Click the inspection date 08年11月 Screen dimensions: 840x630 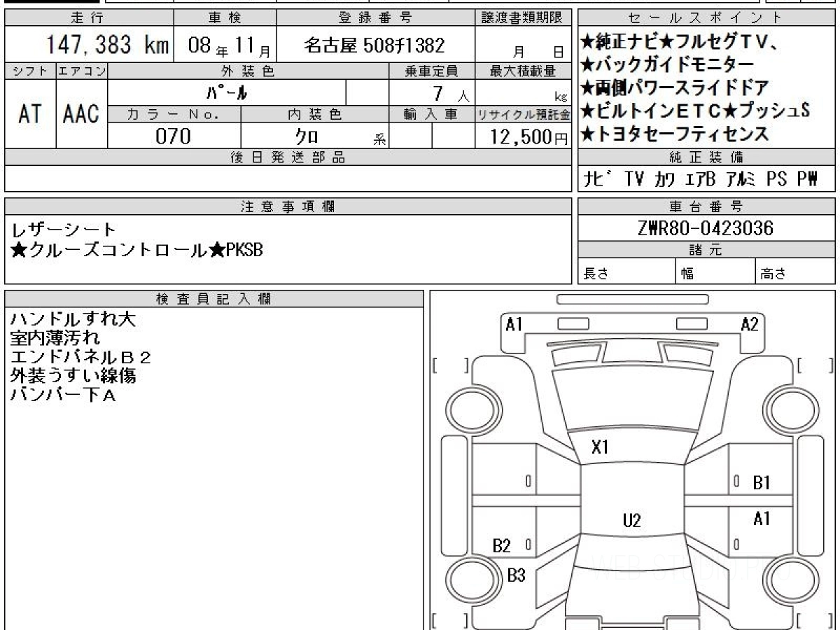230,47
